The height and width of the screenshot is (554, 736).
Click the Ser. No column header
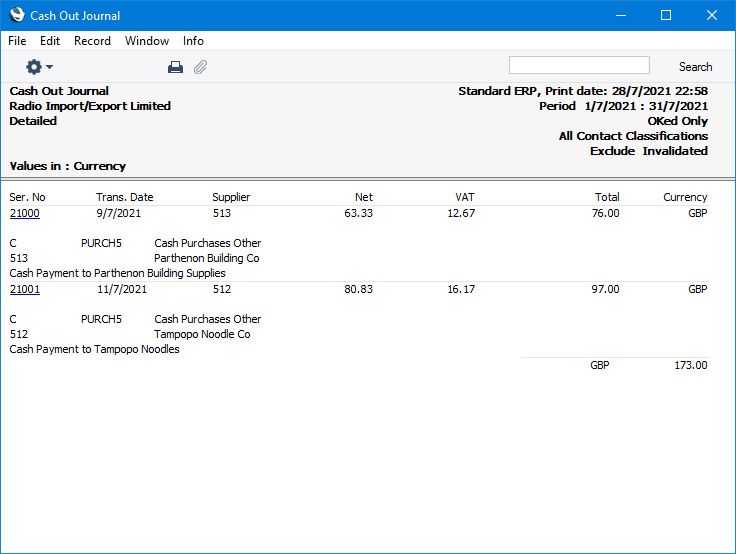click(x=27, y=197)
